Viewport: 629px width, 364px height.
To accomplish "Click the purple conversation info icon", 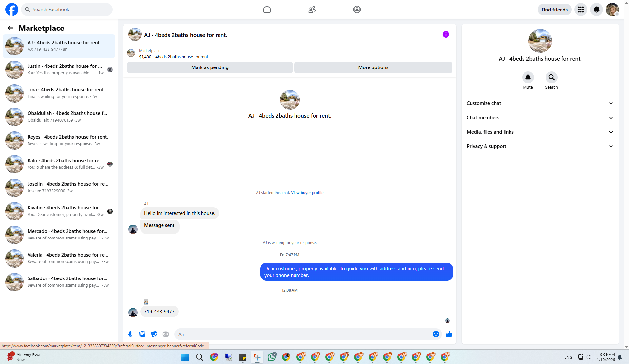I will click(446, 34).
